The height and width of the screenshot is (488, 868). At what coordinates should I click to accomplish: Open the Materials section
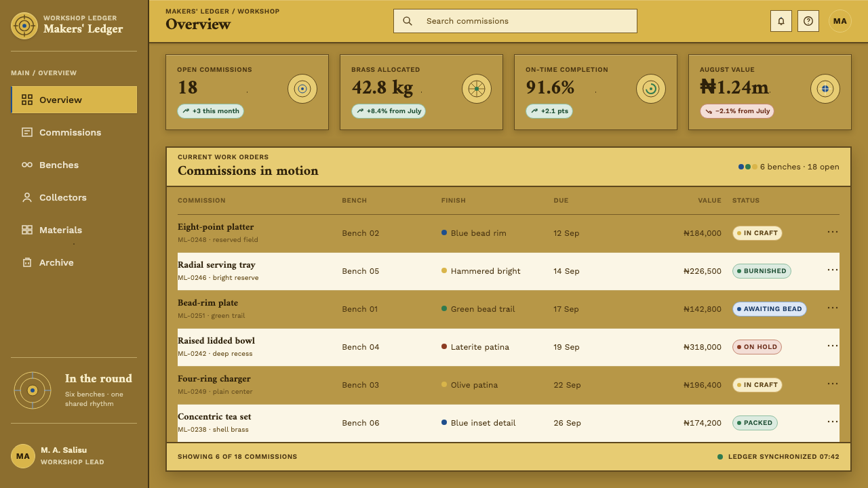tap(74, 230)
